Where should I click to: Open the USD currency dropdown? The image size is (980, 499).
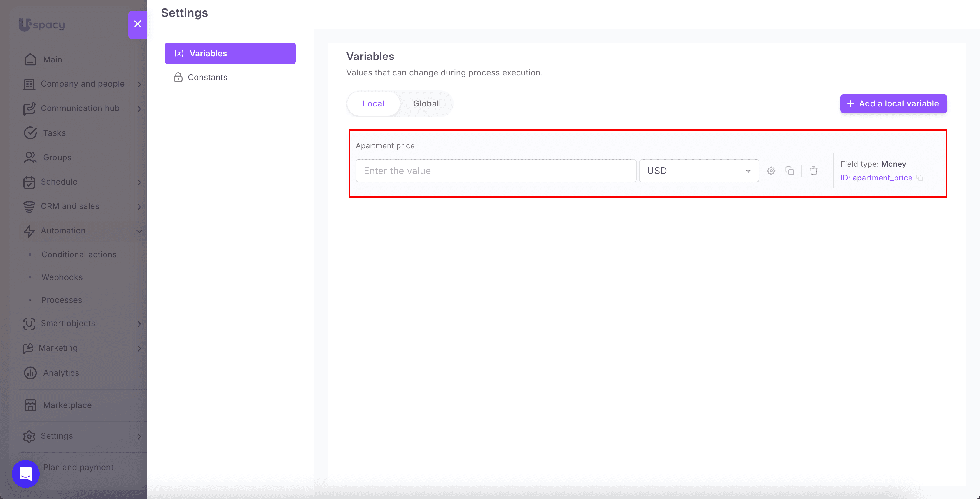[x=699, y=171]
